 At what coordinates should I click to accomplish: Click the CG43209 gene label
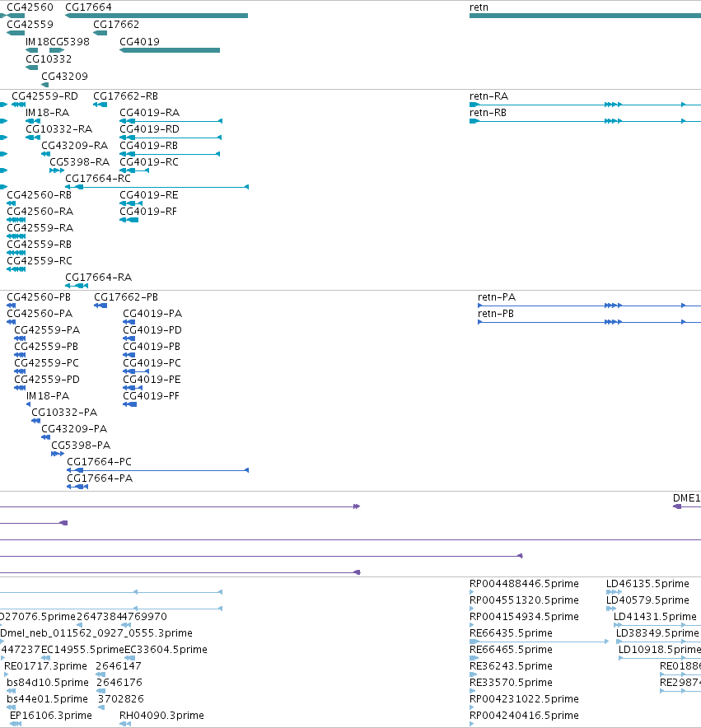[x=64, y=77]
